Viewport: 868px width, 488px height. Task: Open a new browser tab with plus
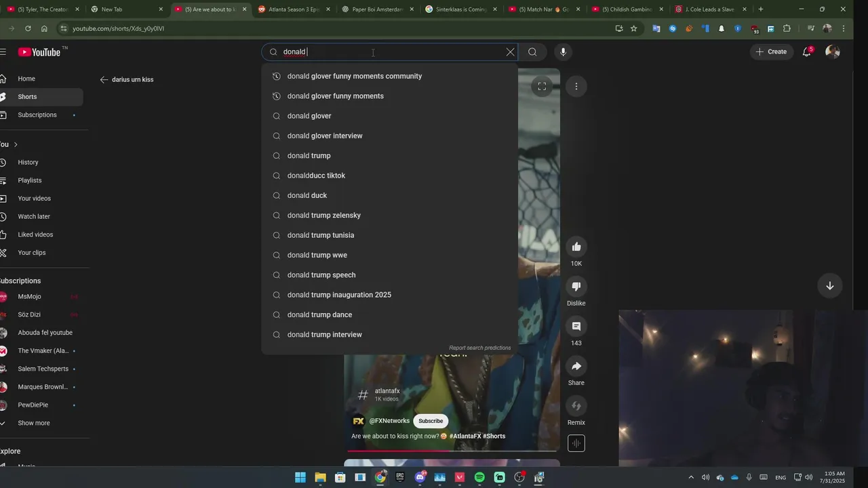point(761,9)
